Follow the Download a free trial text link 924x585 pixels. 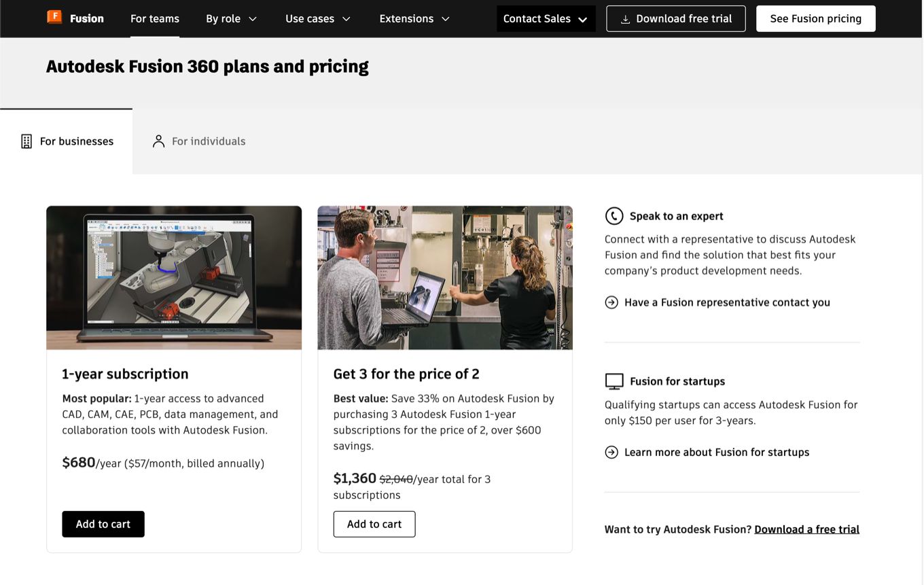[806, 529]
